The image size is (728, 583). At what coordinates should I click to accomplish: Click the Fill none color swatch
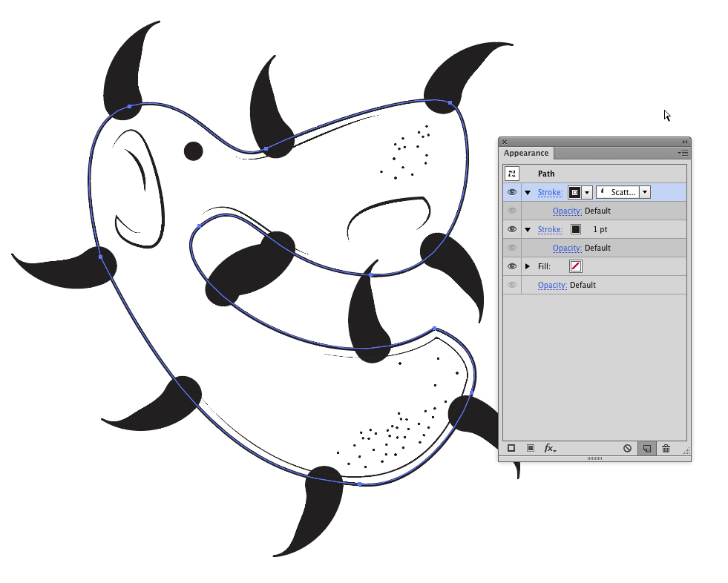pyautogui.click(x=576, y=266)
